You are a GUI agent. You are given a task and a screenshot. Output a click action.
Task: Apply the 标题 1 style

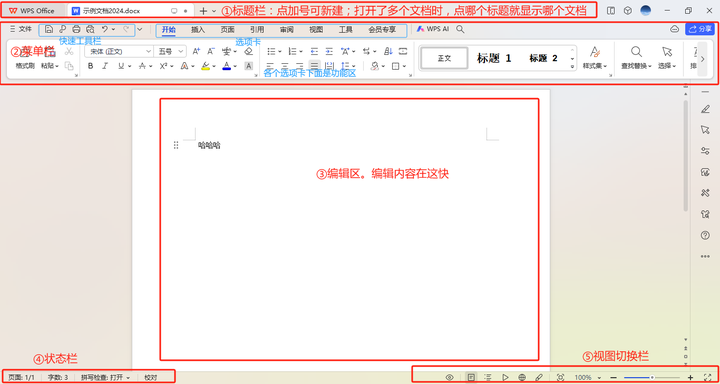(x=494, y=58)
